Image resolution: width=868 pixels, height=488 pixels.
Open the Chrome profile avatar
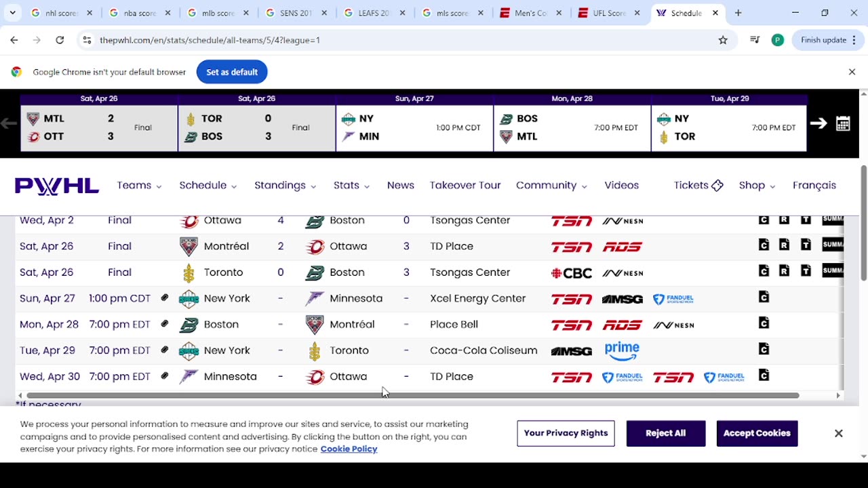(778, 40)
